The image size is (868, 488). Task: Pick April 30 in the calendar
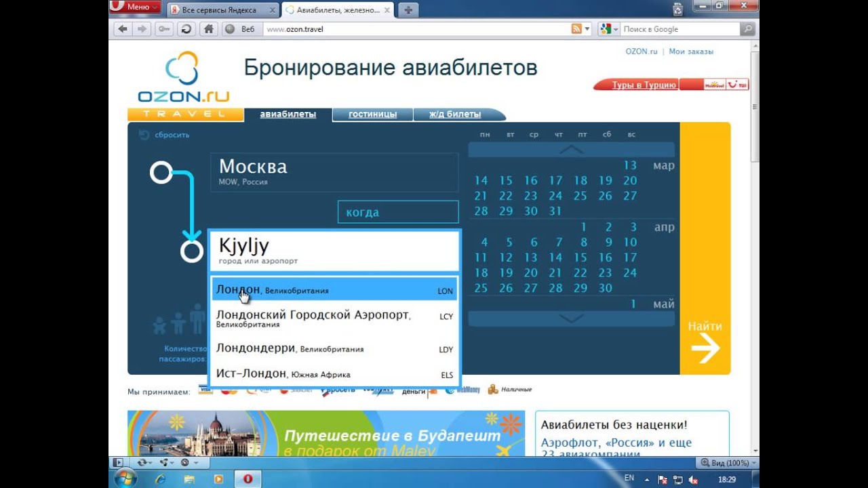[x=606, y=288]
